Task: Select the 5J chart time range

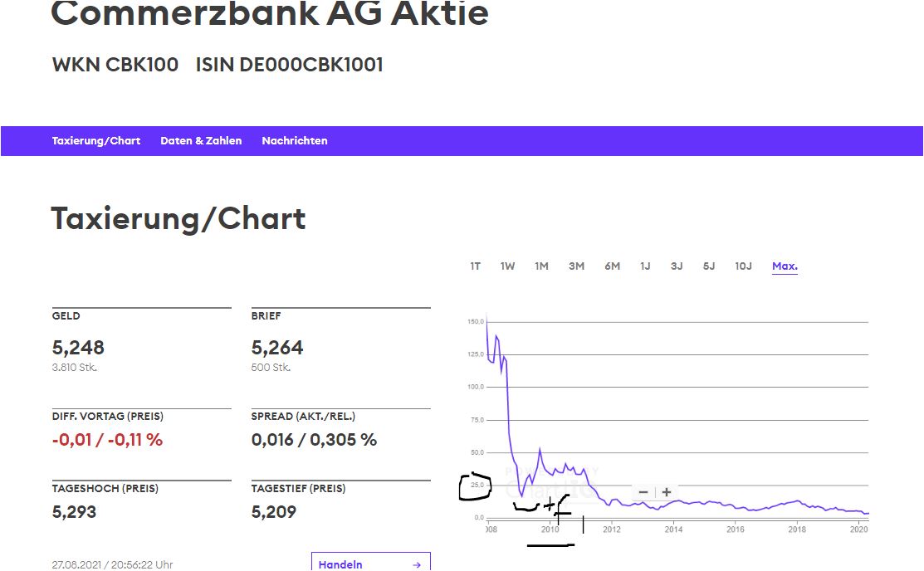Action: pos(708,266)
